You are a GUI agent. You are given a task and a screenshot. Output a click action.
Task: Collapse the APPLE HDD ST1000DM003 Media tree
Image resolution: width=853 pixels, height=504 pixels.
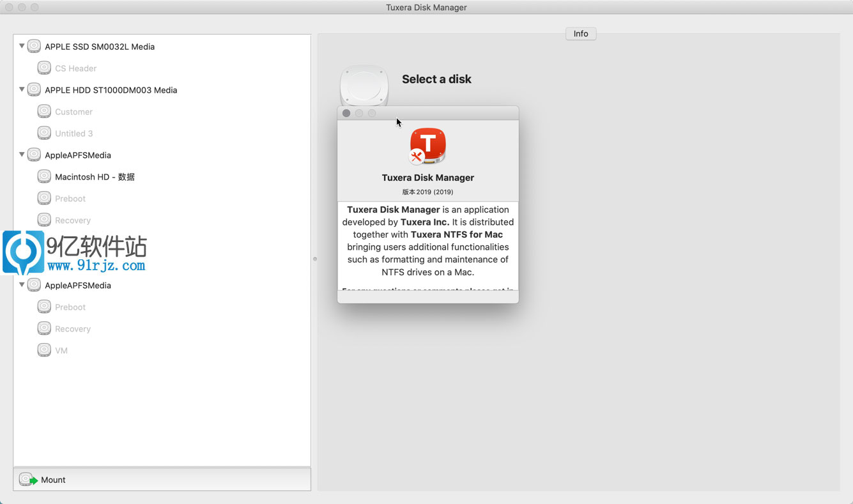click(22, 89)
